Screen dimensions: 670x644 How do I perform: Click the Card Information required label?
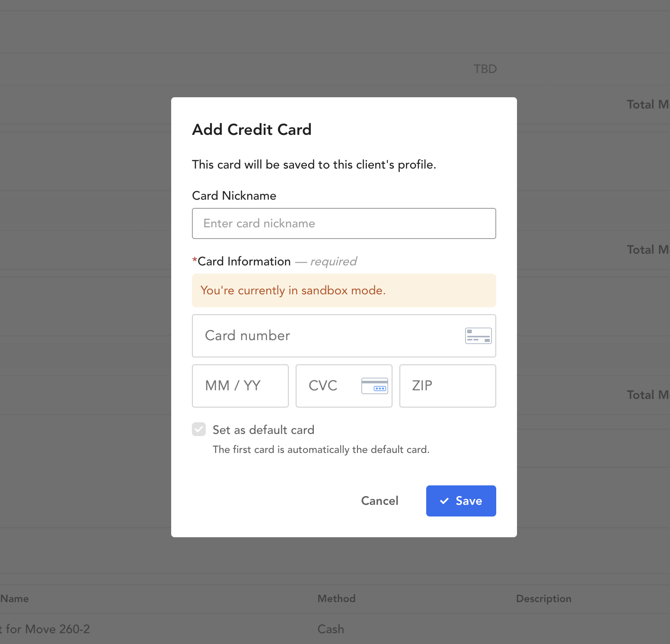pyautogui.click(x=274, y=261)
